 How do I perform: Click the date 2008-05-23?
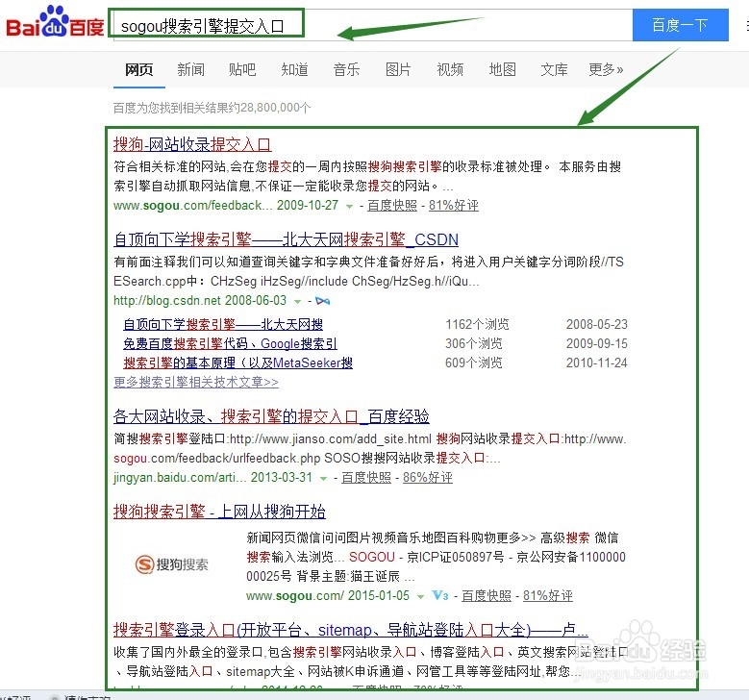(x=597, y=324)
